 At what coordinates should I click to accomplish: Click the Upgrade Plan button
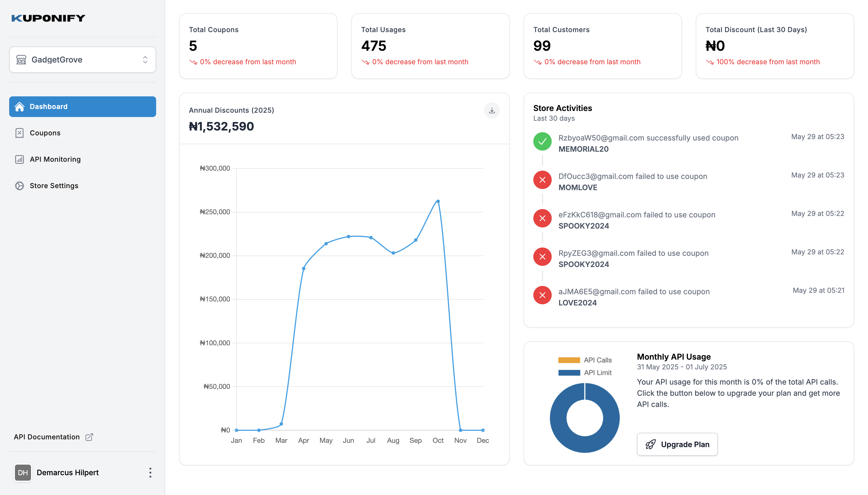click(x=677, y=444)
